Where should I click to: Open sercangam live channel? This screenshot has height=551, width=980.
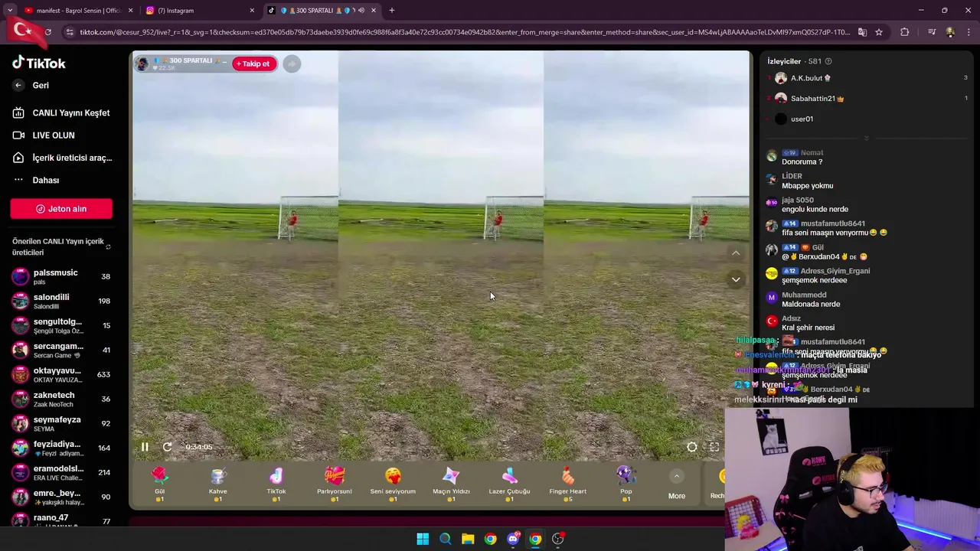click(x=61, y=350)
